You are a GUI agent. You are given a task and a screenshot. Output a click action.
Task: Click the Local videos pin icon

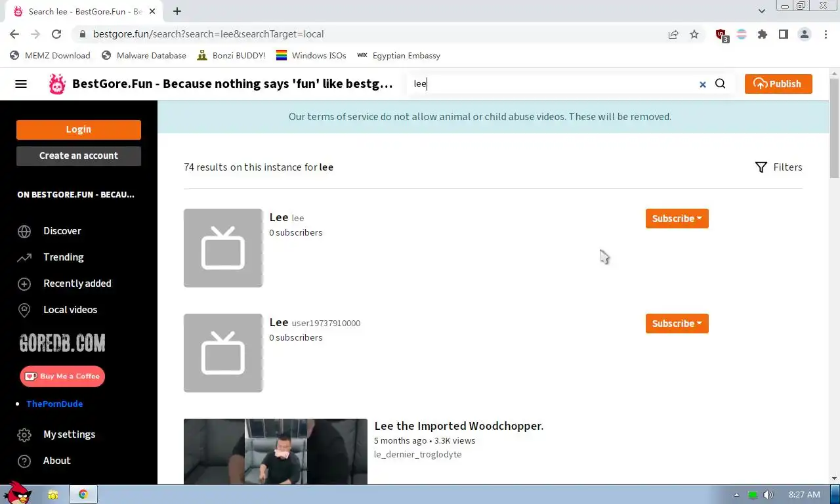coord(24,310)
